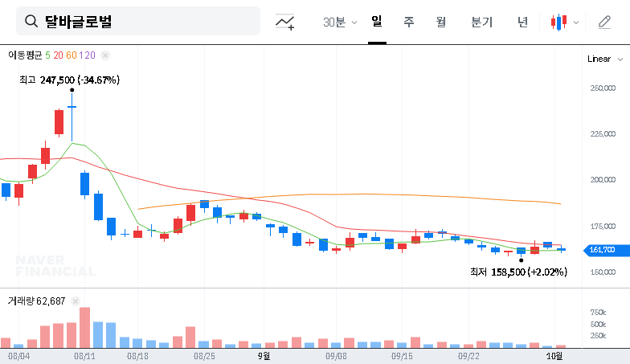Image resolution: width=630 pixels, height=364 pixels.
Task: Open the Linear scale dropdown
Action: tap(603, 59)
